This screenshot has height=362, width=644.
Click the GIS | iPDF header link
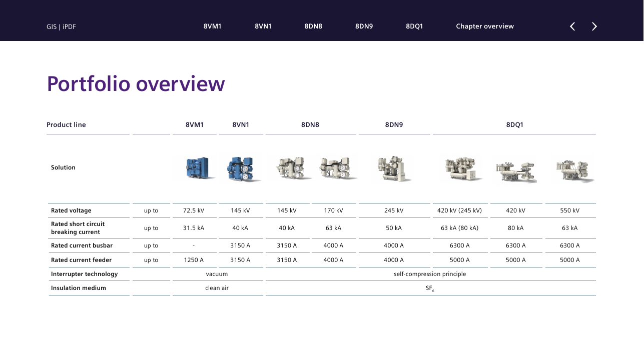(x=61, y=26)
